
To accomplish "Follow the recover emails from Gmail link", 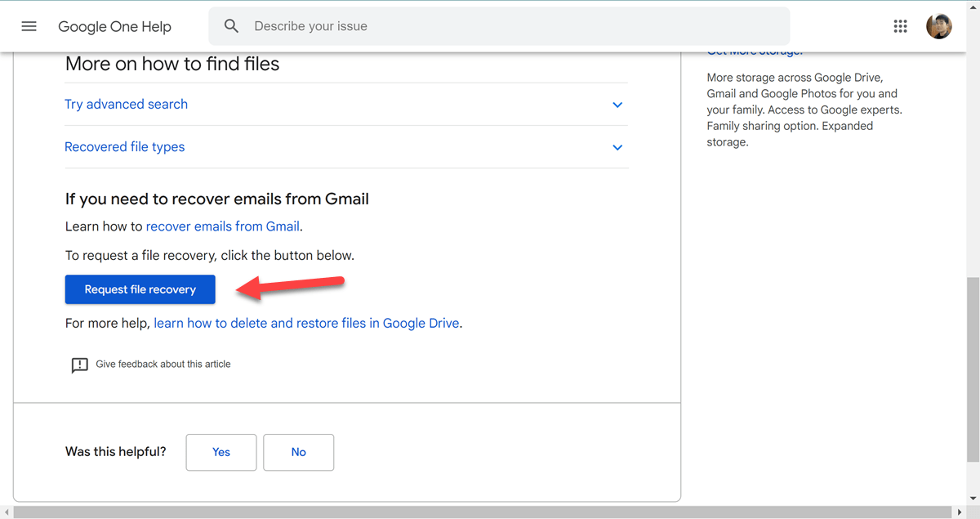I will click(223, 226).
